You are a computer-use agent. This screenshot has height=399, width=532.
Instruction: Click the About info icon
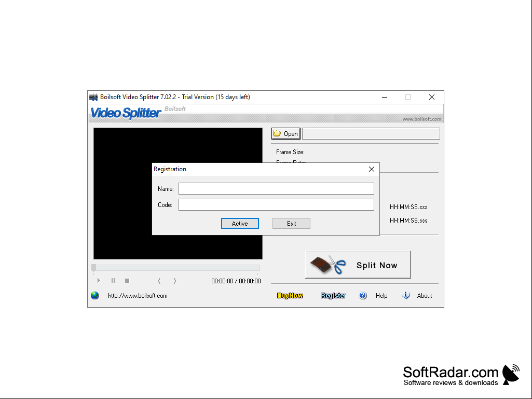(x=406, y=296)
